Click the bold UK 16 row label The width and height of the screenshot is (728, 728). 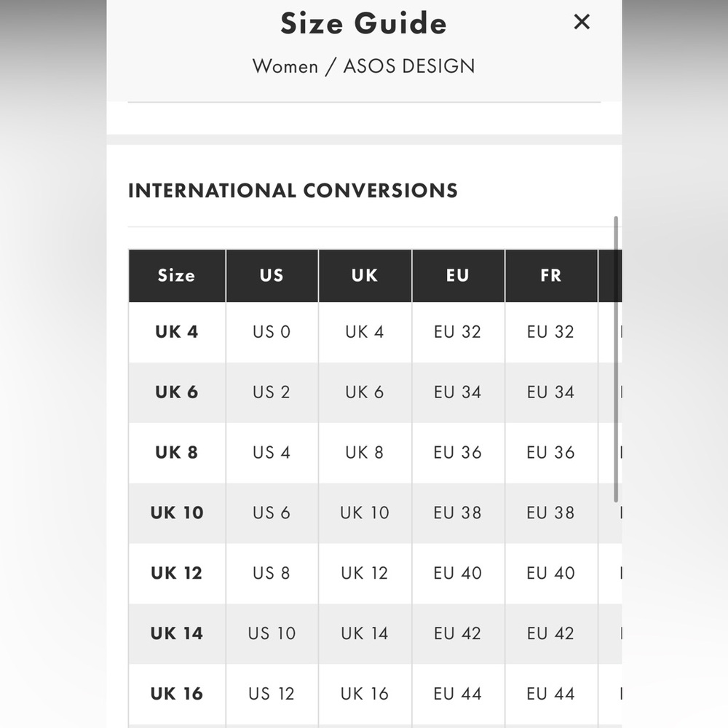(x=177, y=694)
